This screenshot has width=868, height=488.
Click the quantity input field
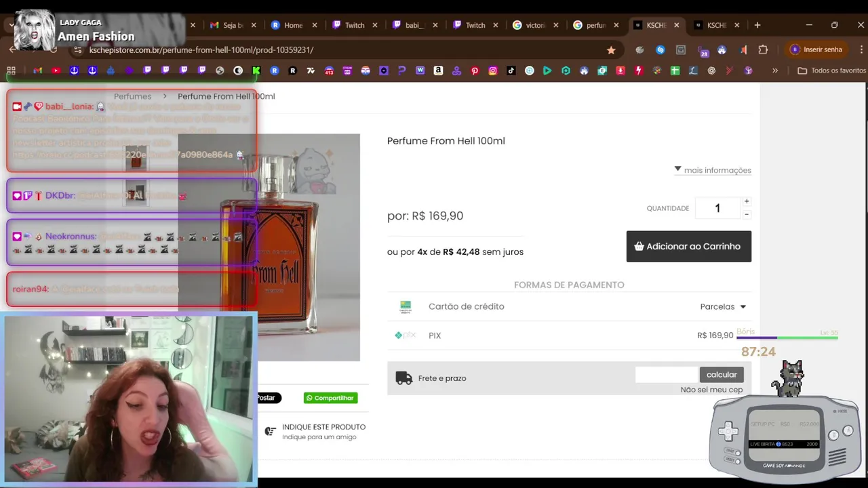pos(717,208)
